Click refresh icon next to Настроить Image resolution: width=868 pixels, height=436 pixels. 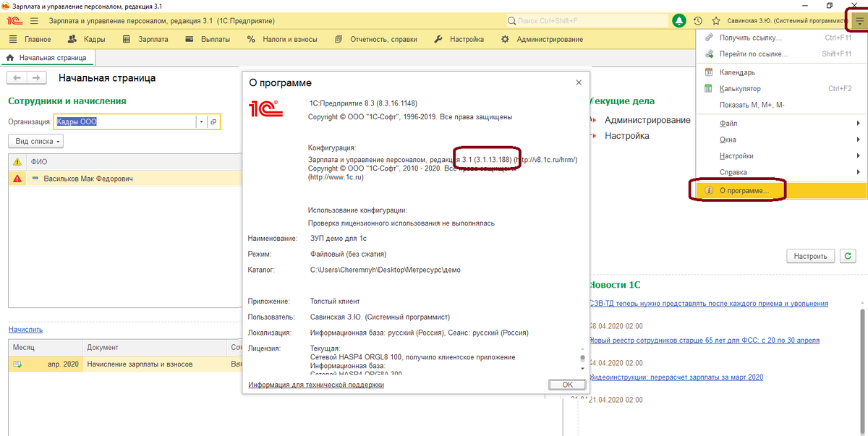(847, 256)
